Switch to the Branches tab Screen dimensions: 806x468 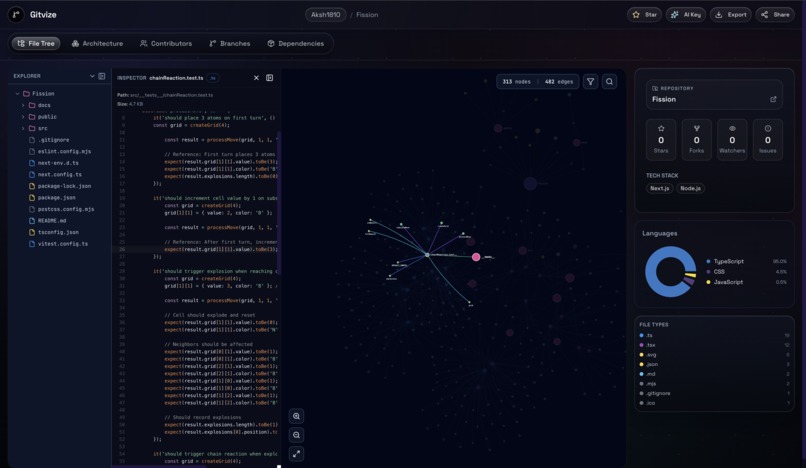[x=230, y=44]
